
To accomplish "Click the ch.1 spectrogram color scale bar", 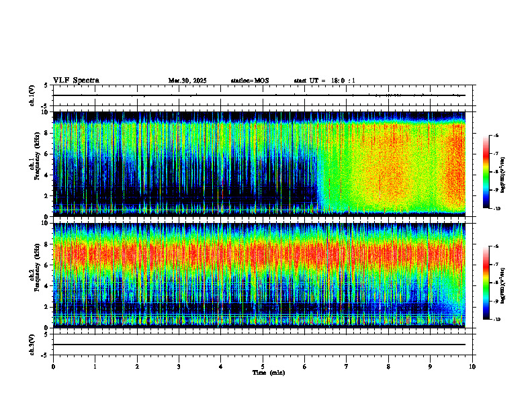I will point(486,172).
